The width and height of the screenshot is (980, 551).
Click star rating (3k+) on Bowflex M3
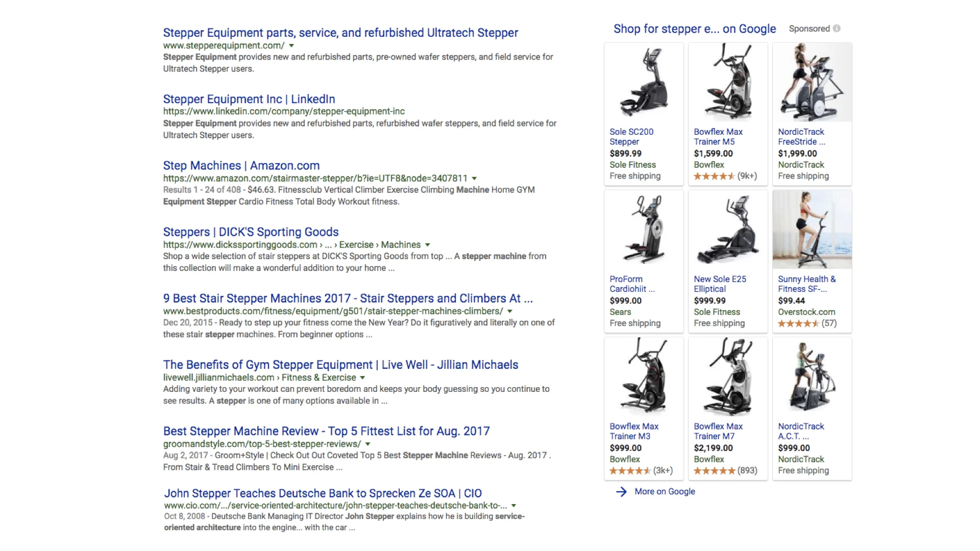[641, 470]
